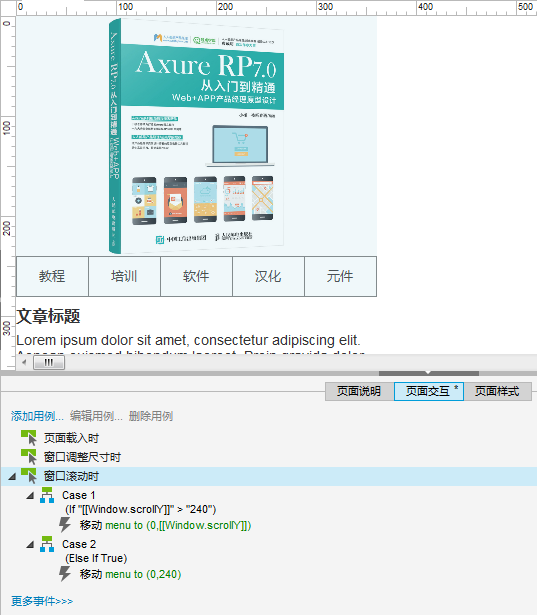This screenshot has width=537, height=615.
Task: Select the 汉化 menu box
Action: (x=268, y=276)
